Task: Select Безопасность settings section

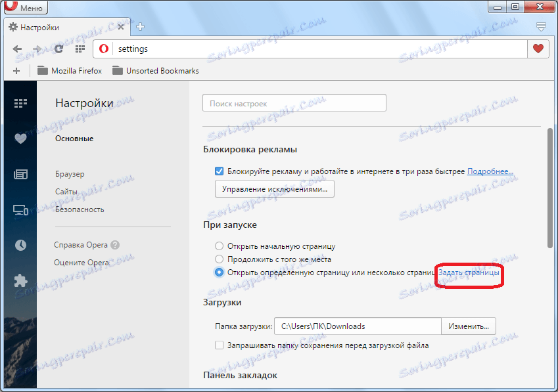Action: point(80,209)
